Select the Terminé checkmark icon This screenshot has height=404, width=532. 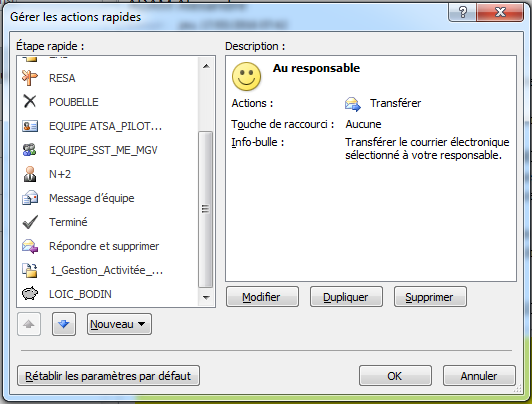30,222
